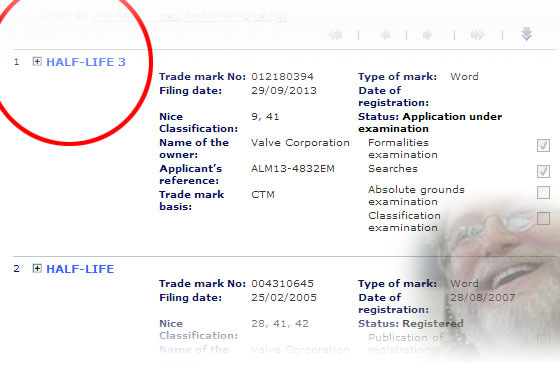This screenshot has width=560, height=366.
Task: Go to the next results page
Action: coord(428,35)
